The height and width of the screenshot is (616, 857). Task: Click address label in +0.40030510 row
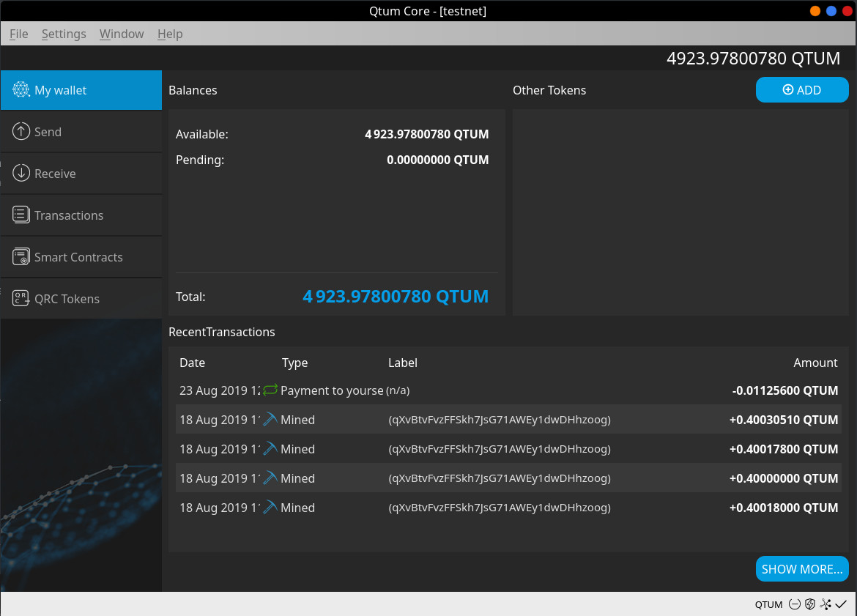click(x=500, y=420)
